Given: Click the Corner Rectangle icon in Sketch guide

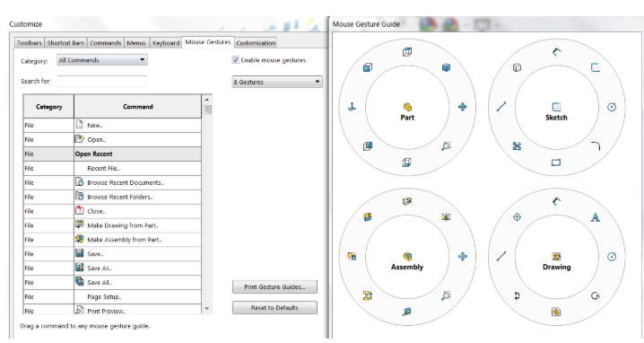Looking at the screenshot, I should tap(556, 163).
